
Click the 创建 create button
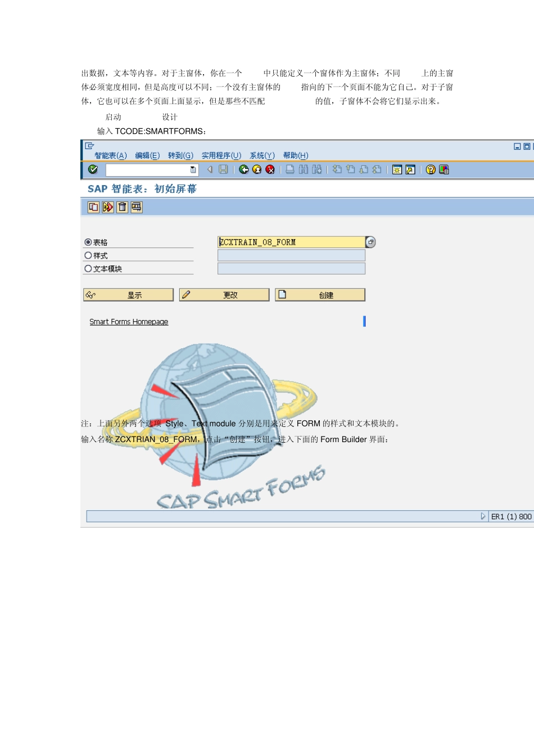point(320,295)
